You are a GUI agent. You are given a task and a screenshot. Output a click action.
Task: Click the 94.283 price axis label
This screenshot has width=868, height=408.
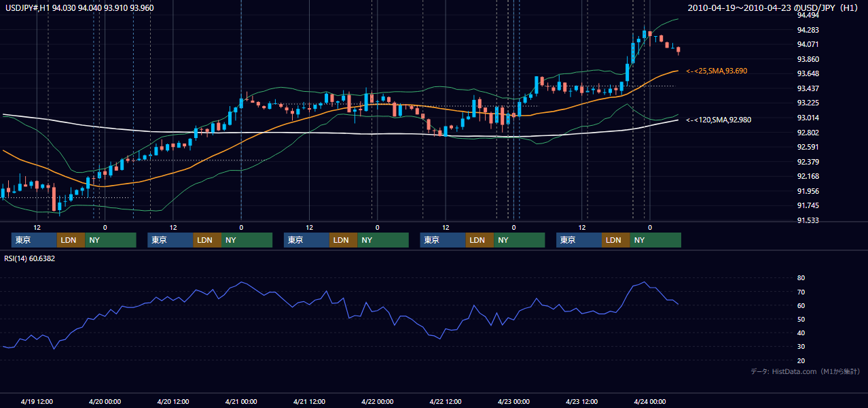[x=808, y=30]
